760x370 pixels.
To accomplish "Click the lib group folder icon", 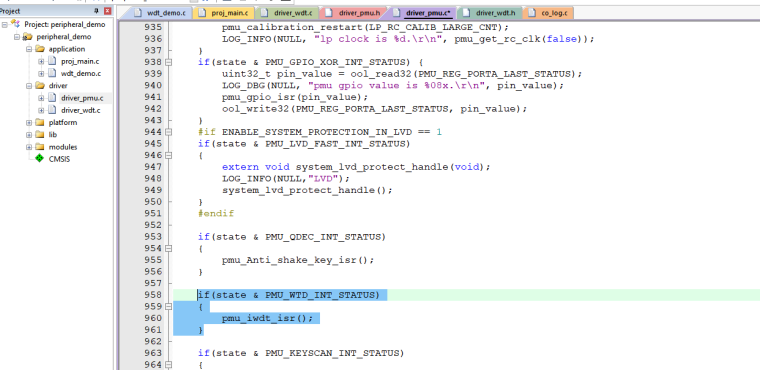I will coord(40,135).
